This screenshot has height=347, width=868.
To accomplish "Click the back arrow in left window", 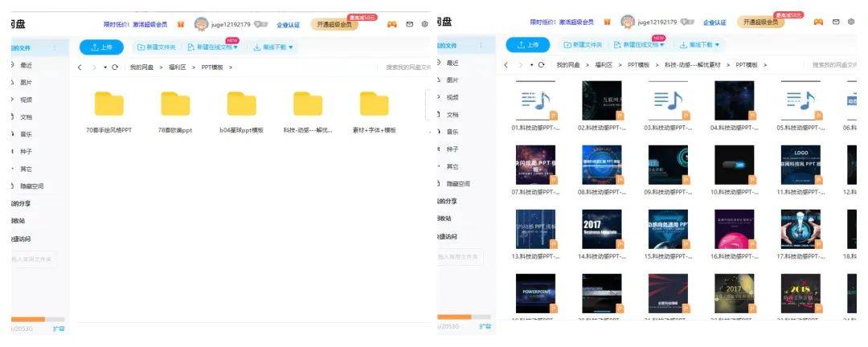I will 80,67.
